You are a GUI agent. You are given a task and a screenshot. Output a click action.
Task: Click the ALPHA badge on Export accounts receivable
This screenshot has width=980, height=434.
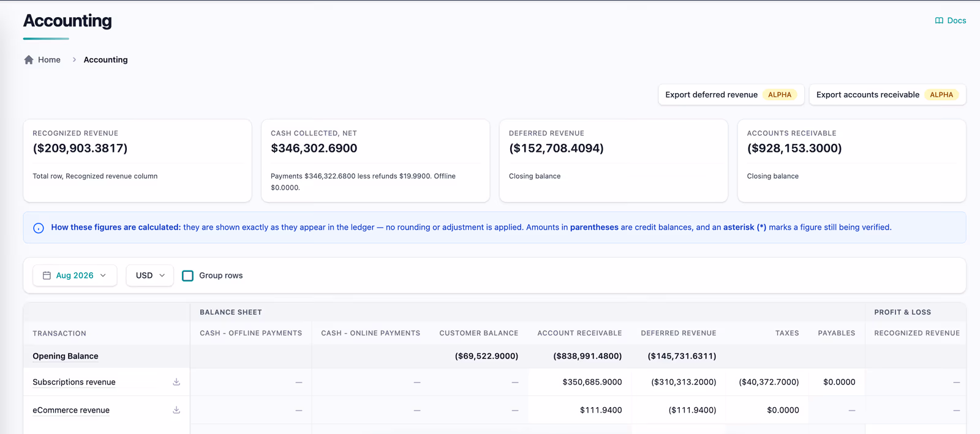point(941,95)
